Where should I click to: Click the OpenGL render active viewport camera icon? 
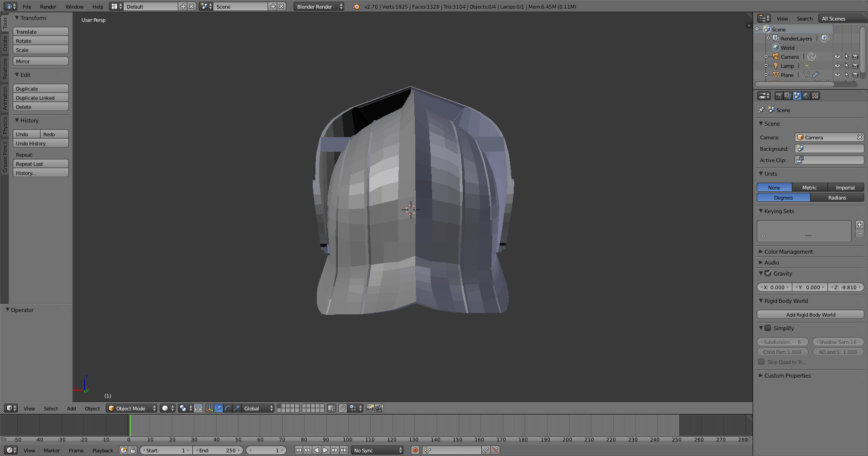[x=370, y=408]
